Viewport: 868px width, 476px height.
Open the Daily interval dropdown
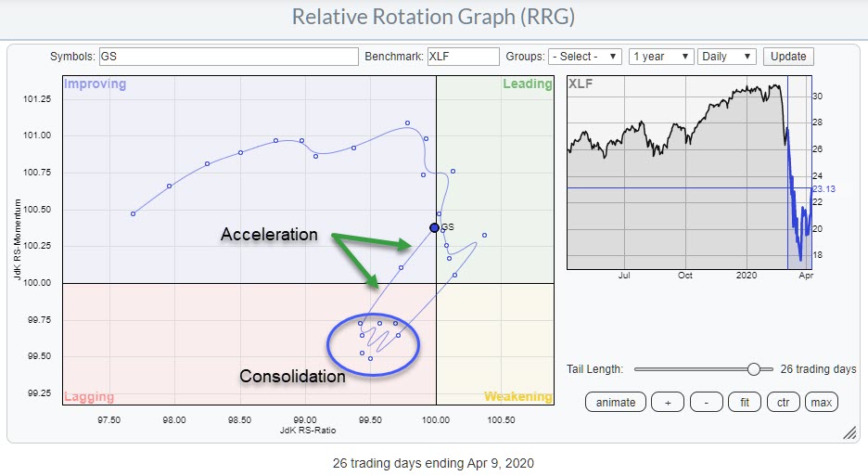tap(726, 57)
